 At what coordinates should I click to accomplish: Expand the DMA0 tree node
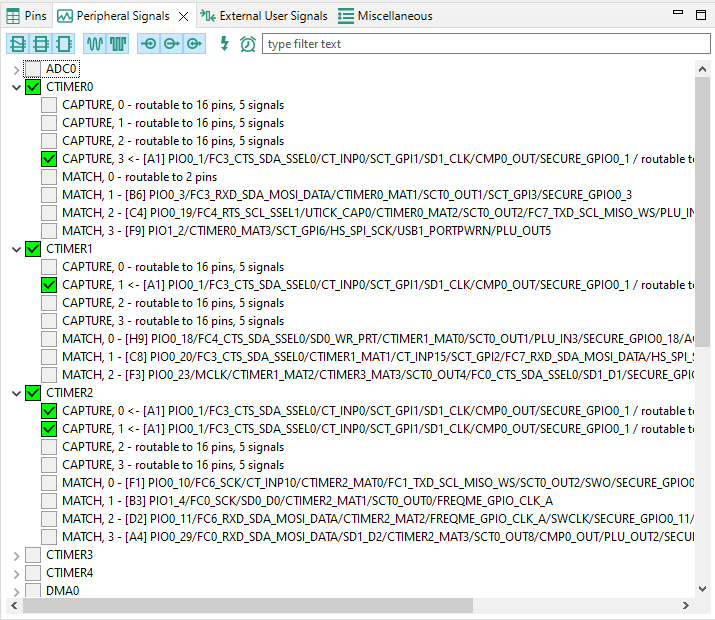pyautogui.click(x=16, y=592)
